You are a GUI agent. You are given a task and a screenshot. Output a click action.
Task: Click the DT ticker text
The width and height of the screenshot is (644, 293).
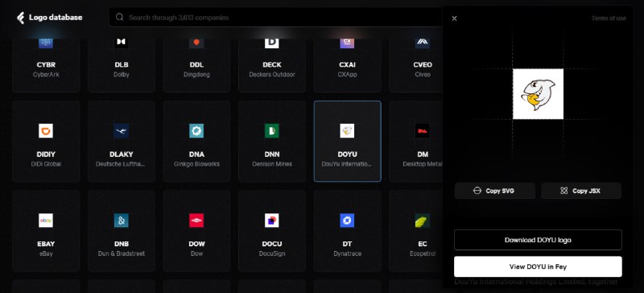[x=347, y=244]
